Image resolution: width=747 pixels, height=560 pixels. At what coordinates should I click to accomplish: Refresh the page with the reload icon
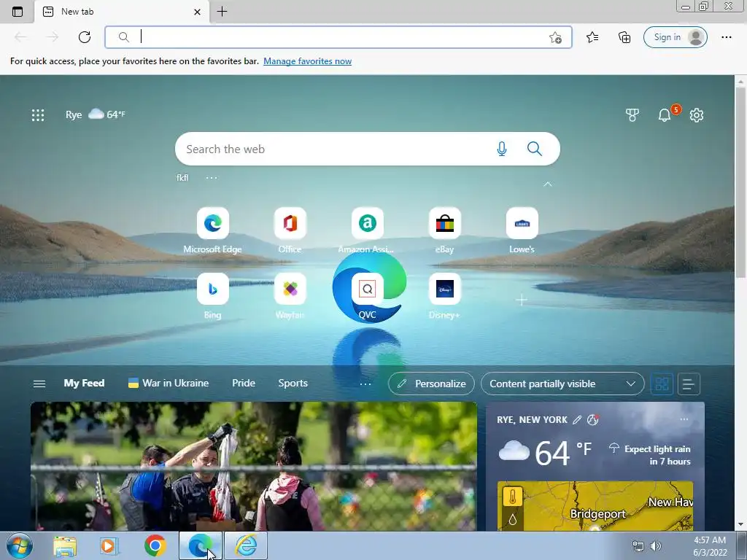click(x=85, y=37)
